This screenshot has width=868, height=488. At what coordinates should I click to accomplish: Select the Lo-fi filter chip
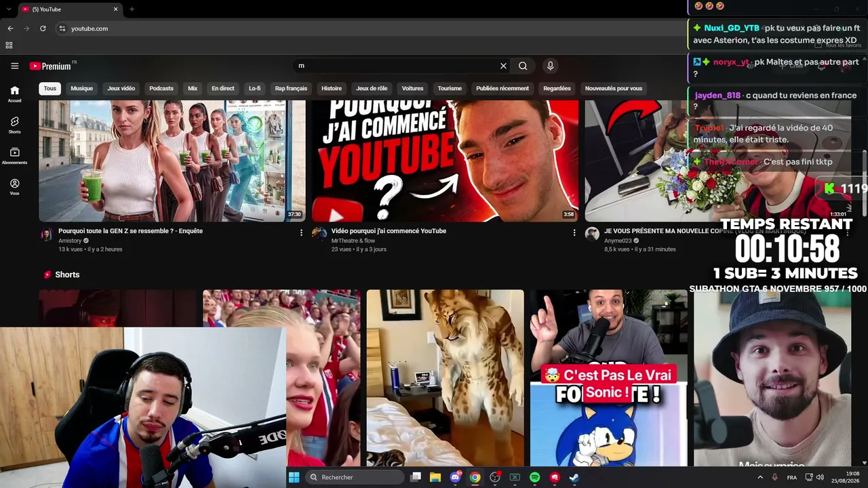tap(255, 88)
